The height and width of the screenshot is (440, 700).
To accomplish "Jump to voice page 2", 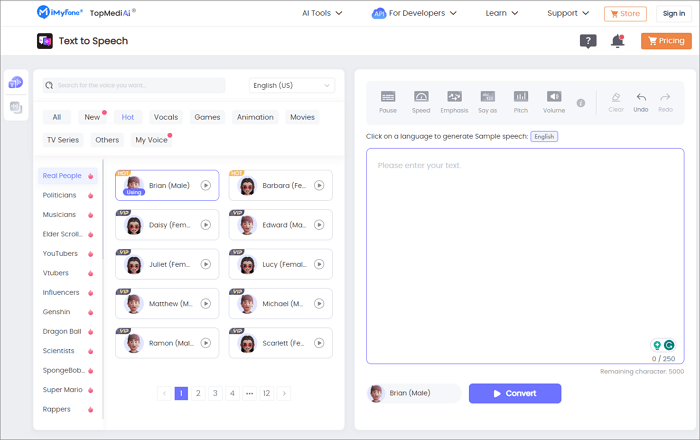I will pos(198,393).
